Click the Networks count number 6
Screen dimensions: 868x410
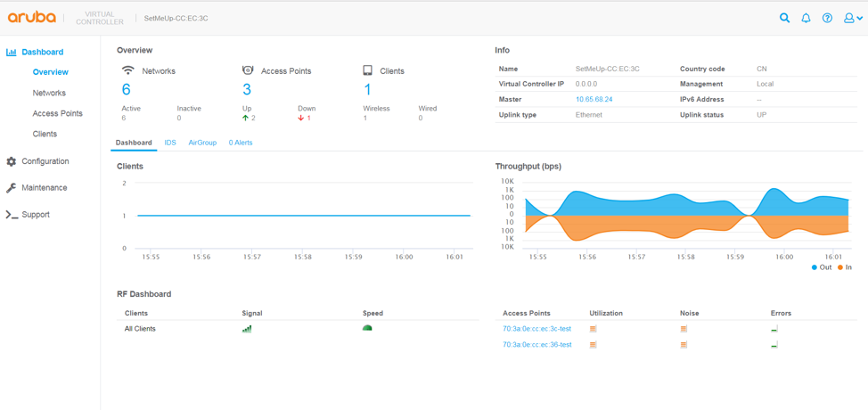126,89
